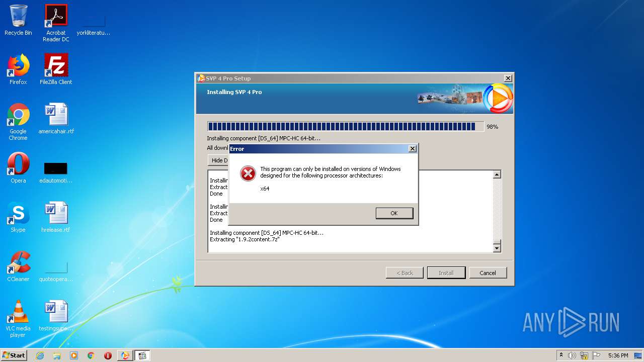
Task: Select americahair.rtf document icon
Action: pos(56,119)
